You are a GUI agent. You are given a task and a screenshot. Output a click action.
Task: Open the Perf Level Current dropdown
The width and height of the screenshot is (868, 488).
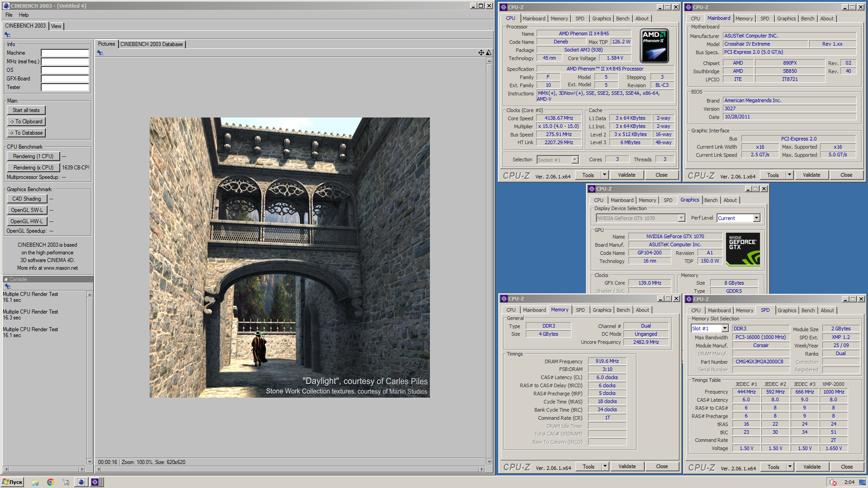point(739,218)
